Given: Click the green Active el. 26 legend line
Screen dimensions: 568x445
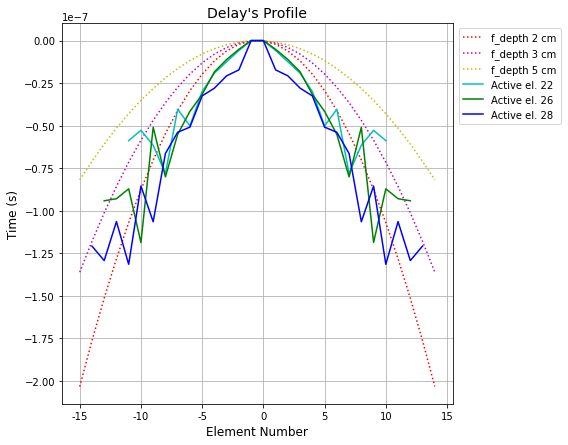Looking at the screenshot, I should pos(473,99).
